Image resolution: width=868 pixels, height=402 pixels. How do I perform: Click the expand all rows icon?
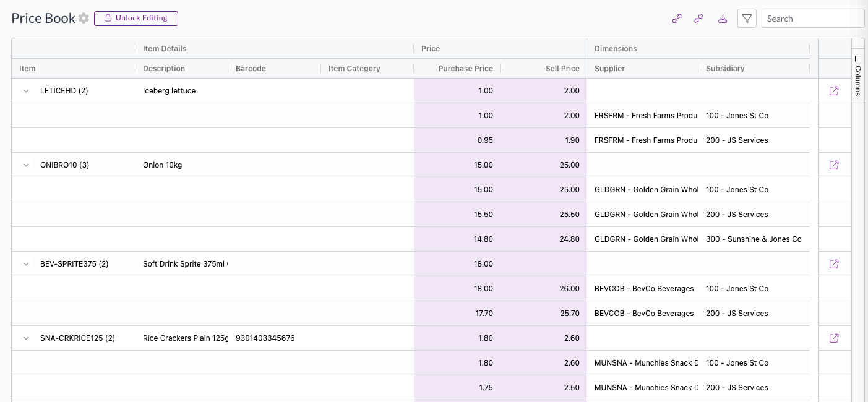[x=677, y=19]
